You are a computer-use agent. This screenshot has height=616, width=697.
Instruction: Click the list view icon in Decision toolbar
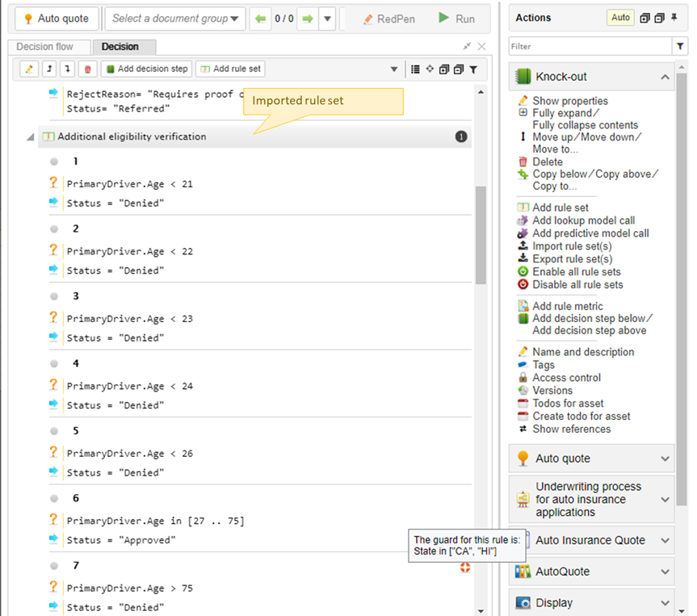(415, 69)
